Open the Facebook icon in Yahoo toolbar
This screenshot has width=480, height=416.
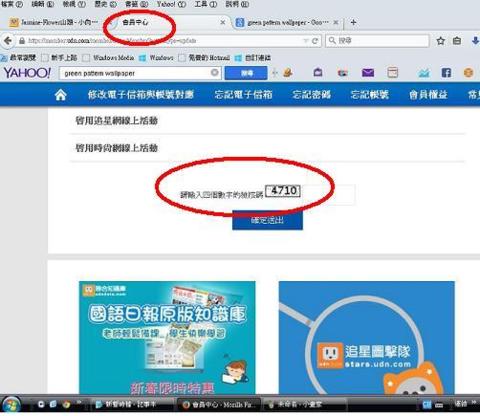(x=446, y=73)
